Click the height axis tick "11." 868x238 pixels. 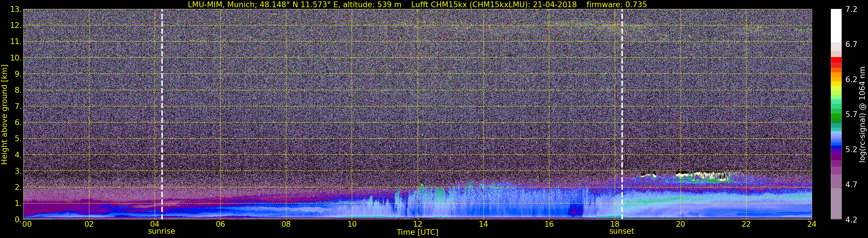tap(16, 41)
